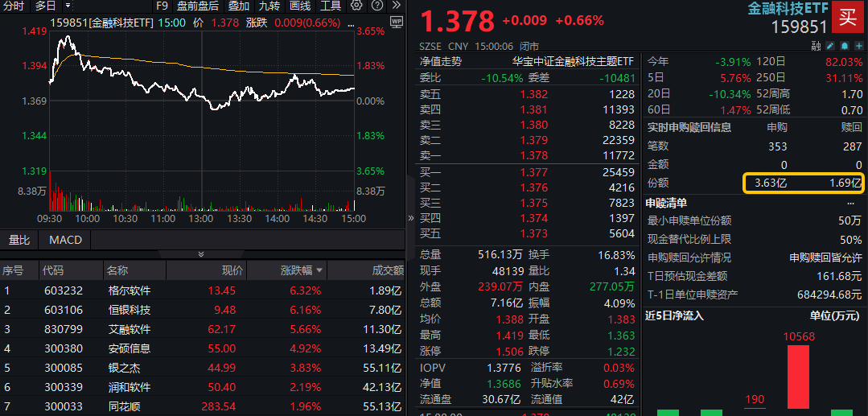Select 安硕信息 stock row

coord(202,348)
